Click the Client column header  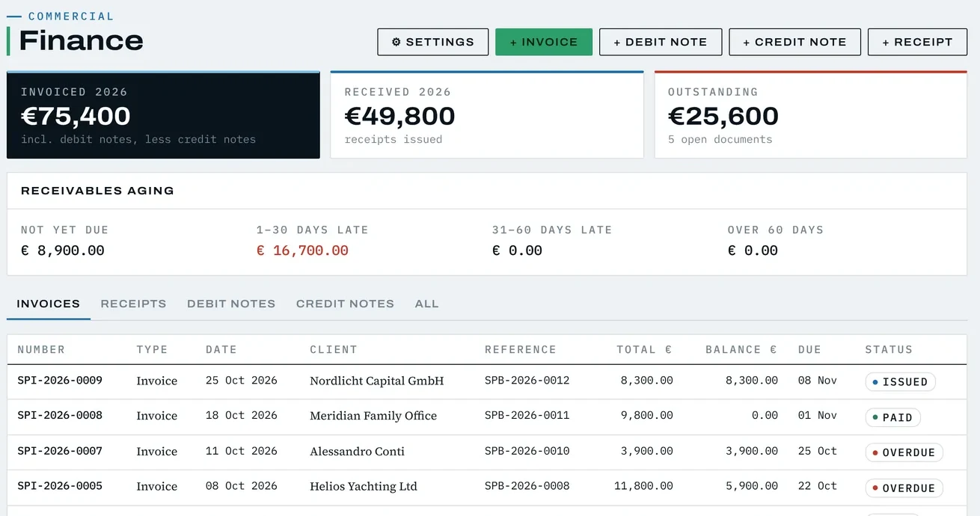(334, 349)
